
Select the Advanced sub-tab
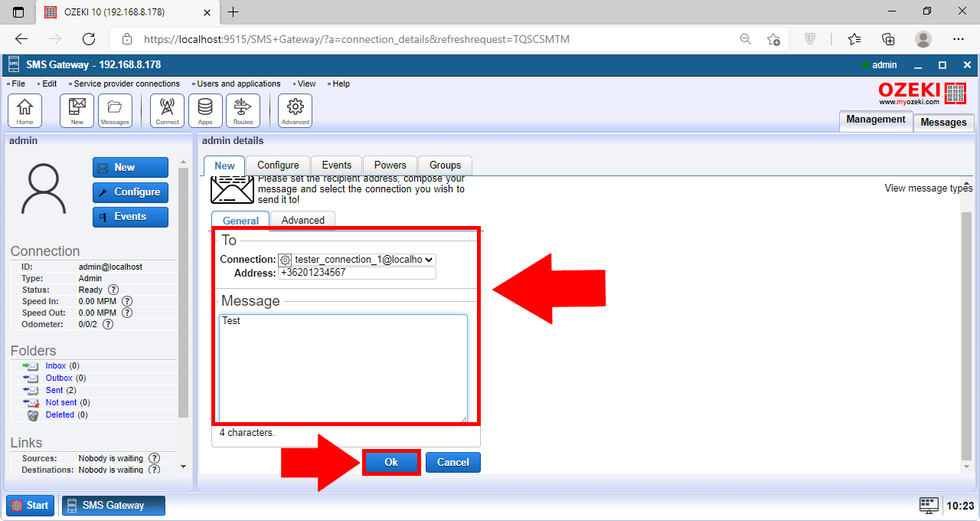pyautogui.click(x=303, y=221)
